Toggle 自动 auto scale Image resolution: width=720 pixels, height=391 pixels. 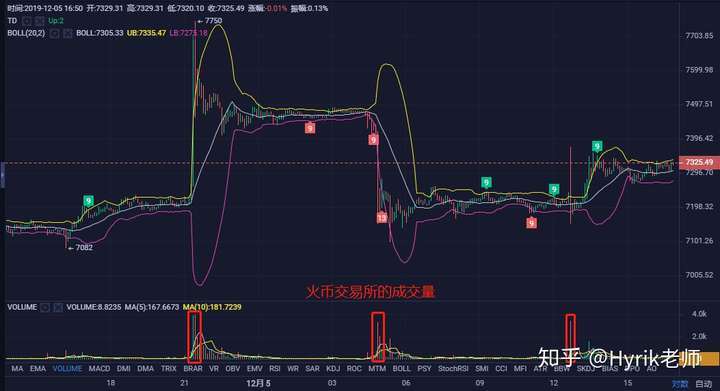[703, 384]
